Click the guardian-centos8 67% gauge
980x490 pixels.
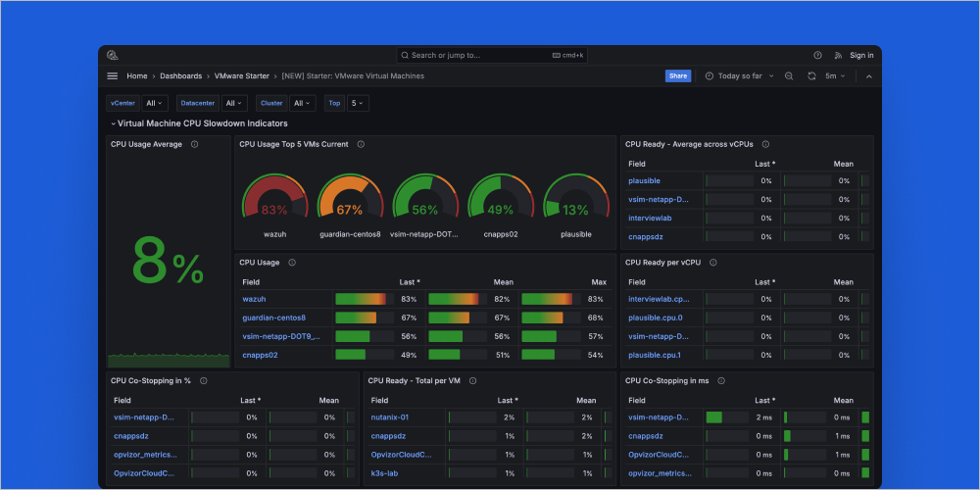click(350, 196)
